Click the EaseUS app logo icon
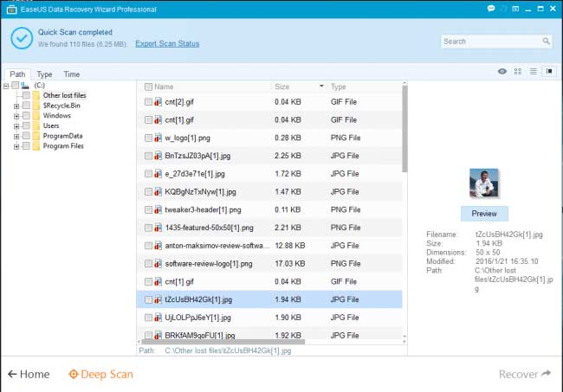563x392 pixels. [11, 10]
